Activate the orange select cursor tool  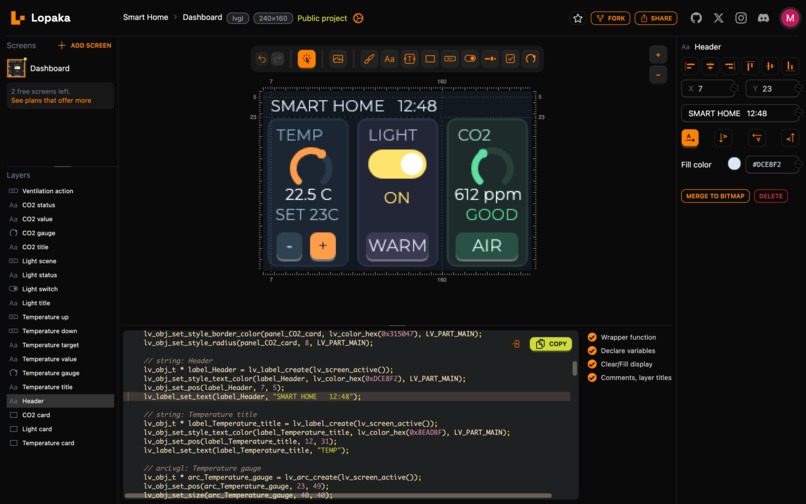[x=306, y=59]
